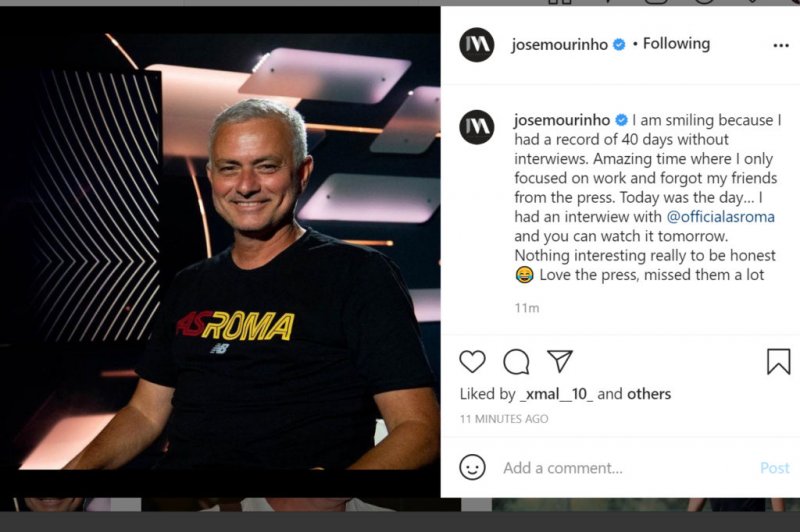Screen dimensions: 800x532
Task: Open comments via speech bubble icon
Action: point(516,361)
